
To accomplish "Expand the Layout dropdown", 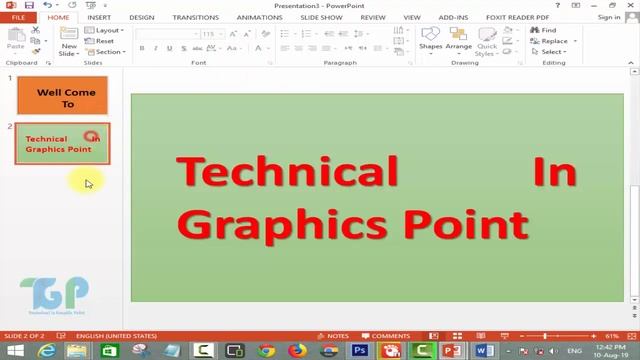I will click(x=104, y=30).
